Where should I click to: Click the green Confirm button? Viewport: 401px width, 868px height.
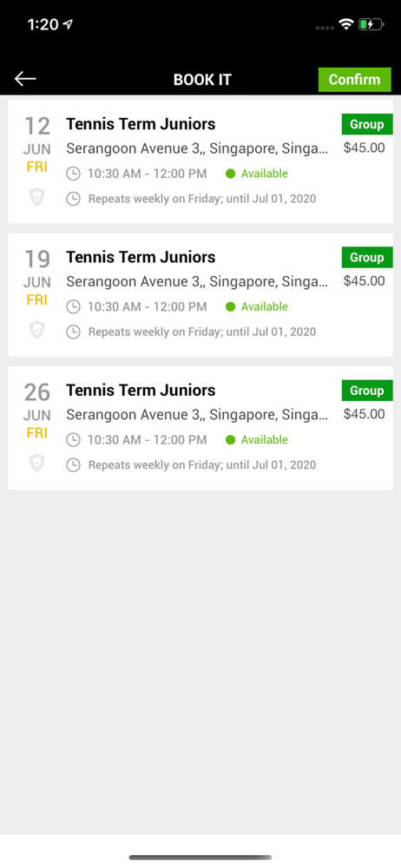coord(354,79)
